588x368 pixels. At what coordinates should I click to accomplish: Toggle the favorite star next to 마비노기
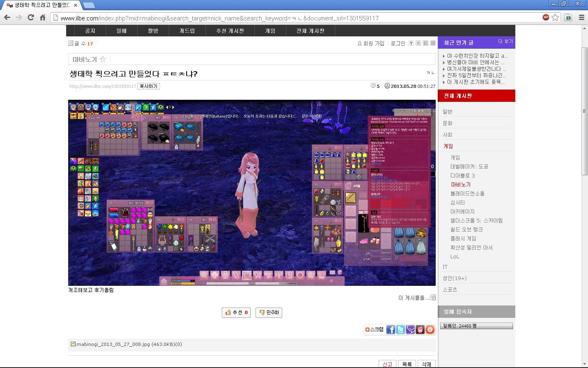coord(103,59)
